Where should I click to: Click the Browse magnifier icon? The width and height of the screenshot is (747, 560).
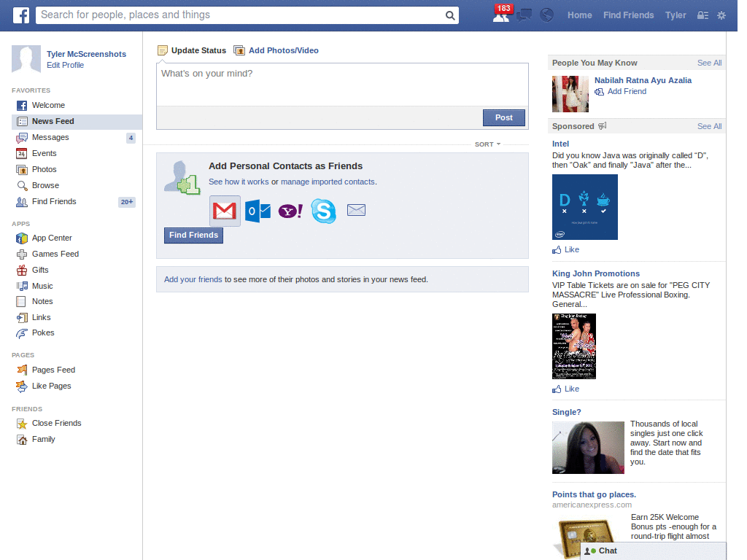tap(21, 185)
